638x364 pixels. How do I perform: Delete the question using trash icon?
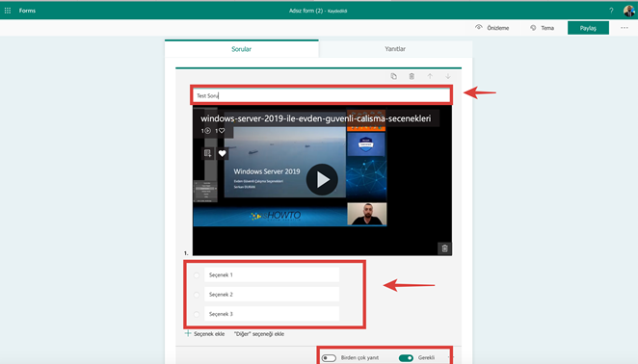tap(412, 76)
